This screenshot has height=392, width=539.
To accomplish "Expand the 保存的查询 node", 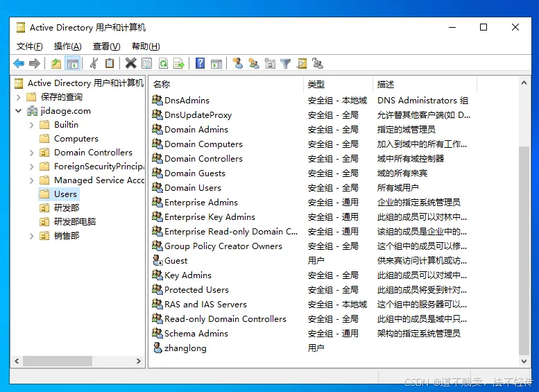I will point(19,97).
